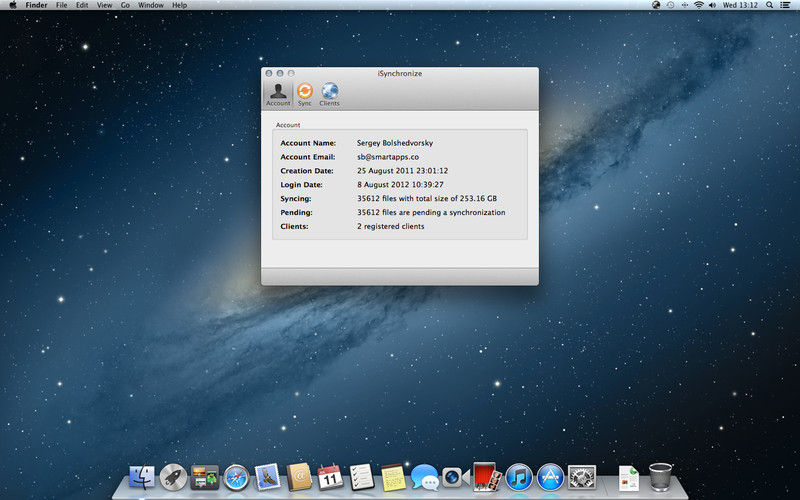Open the orange Sync toolbar icon

coord(305,95)
